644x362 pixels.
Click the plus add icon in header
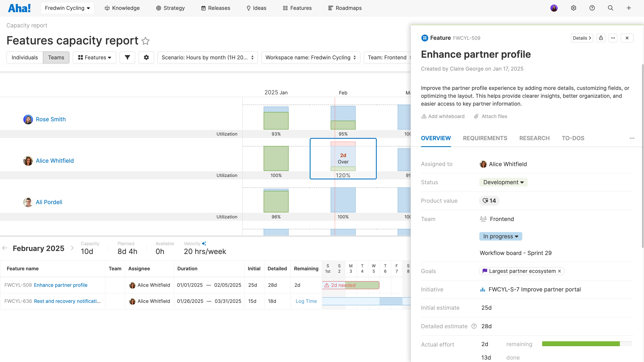coord(629,8)
